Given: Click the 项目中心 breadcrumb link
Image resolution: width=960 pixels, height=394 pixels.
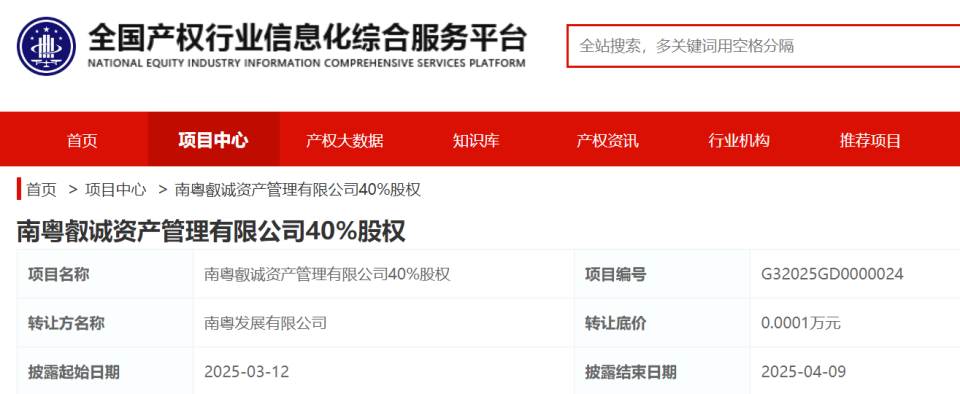Looking at the screenshot, I should point(116,190).
